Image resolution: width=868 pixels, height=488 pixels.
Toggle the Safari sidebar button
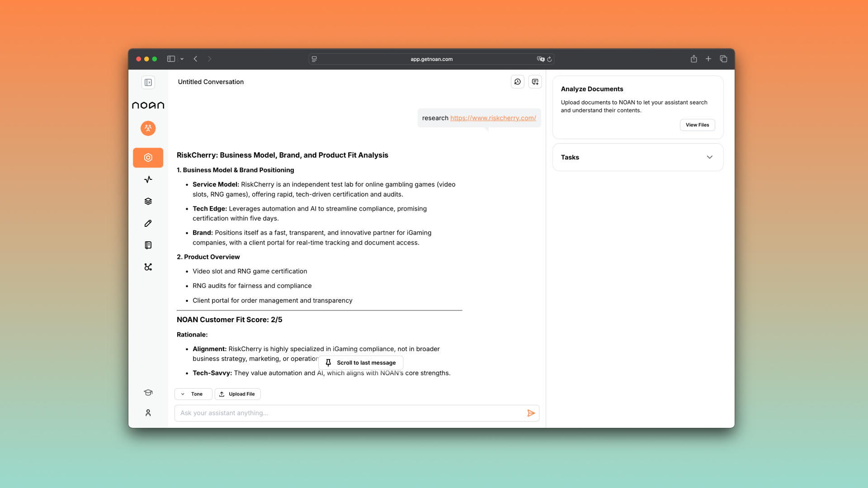171,59
